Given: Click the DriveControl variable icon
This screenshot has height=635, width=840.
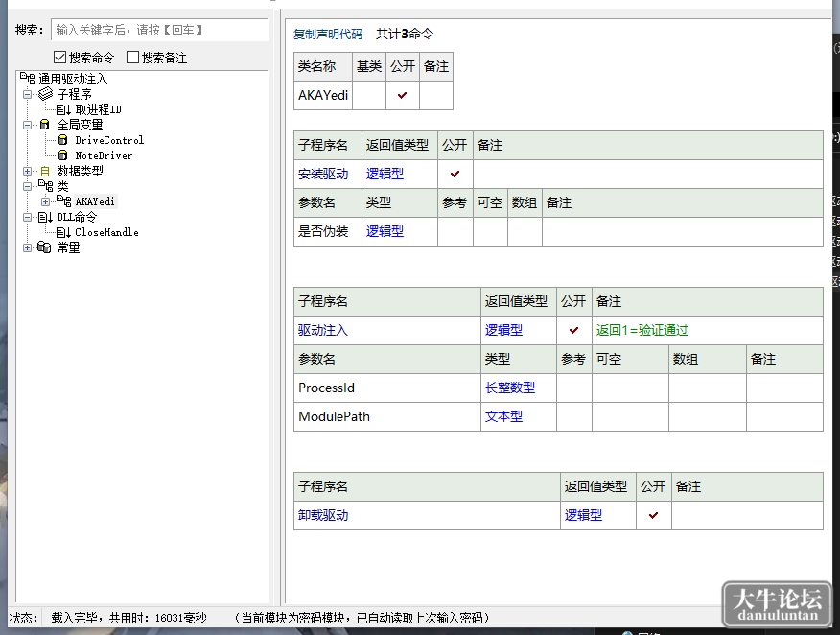Looking at the screenshot, I should [62, 140].
